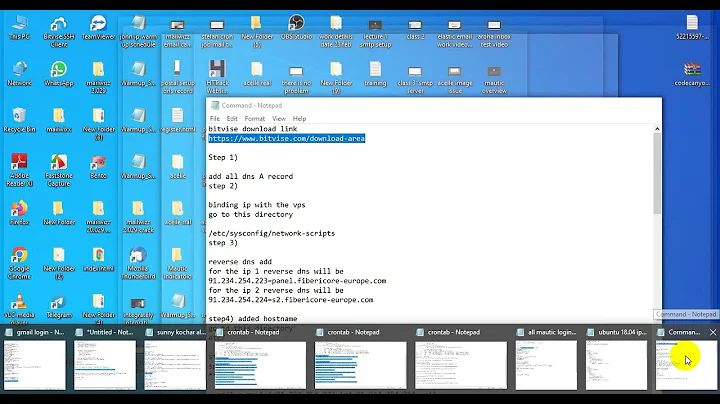Viewport: 720px width, 404px height.
Task: Click the Notepad scrollbar up arrow
Action: (657, 129)
